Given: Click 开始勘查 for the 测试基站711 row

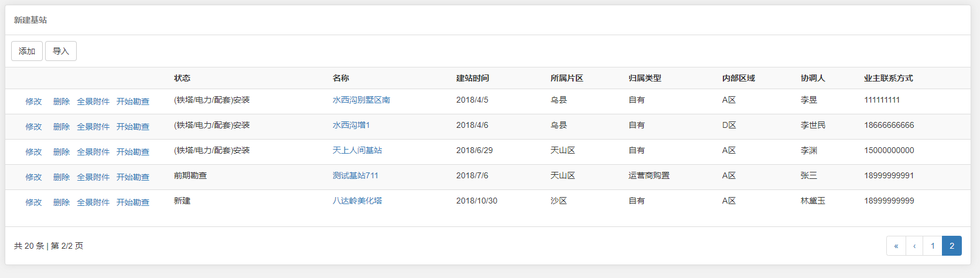Looking at the screenshot, I should (x=133, y=177).
